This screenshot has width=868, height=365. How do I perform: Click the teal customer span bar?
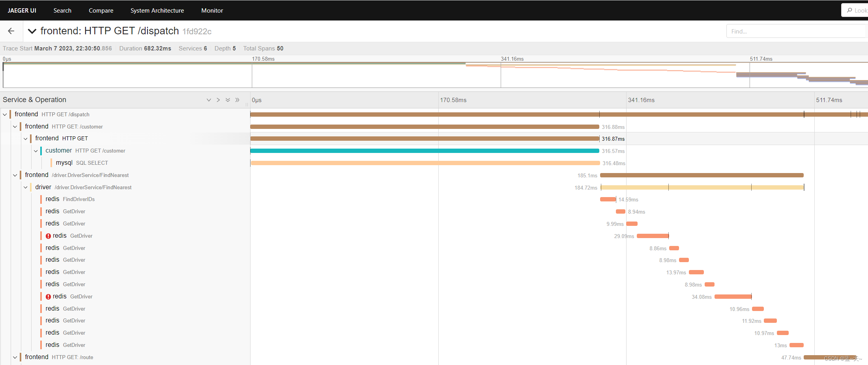(425, 151)
